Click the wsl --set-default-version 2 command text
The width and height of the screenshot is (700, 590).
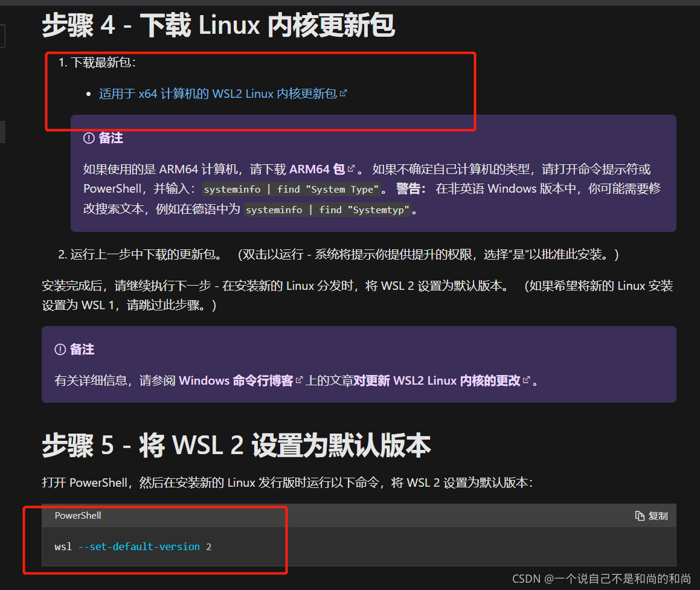(133, 547)
